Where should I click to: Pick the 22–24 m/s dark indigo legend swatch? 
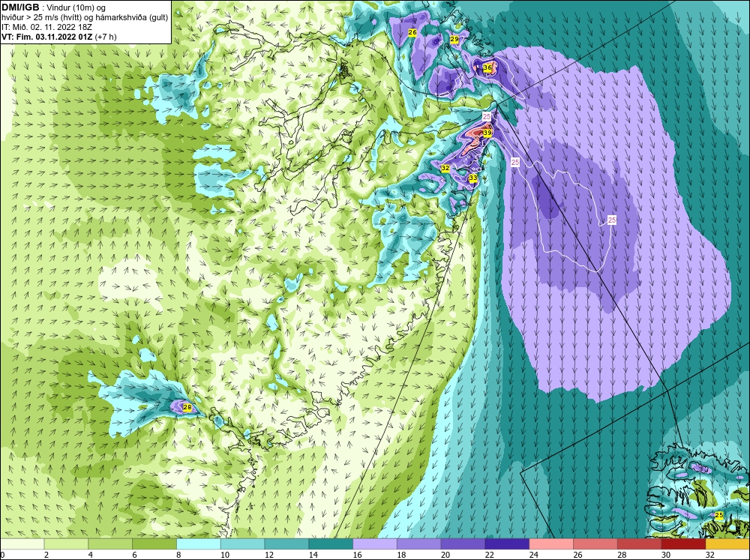pos(507,544)
